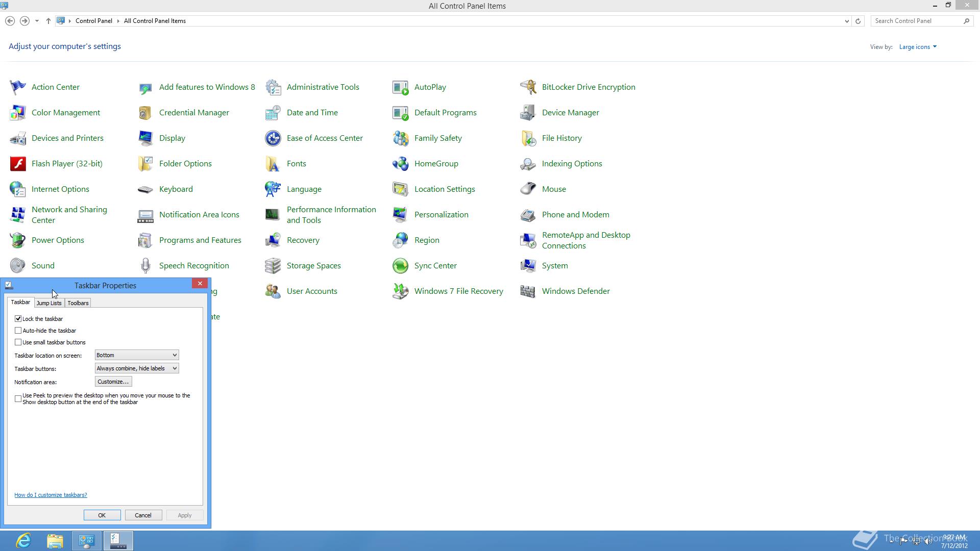Screen dimensions: 980x551
Task: Switch to the Toolbars tab
Action: (x=78, y=303)
